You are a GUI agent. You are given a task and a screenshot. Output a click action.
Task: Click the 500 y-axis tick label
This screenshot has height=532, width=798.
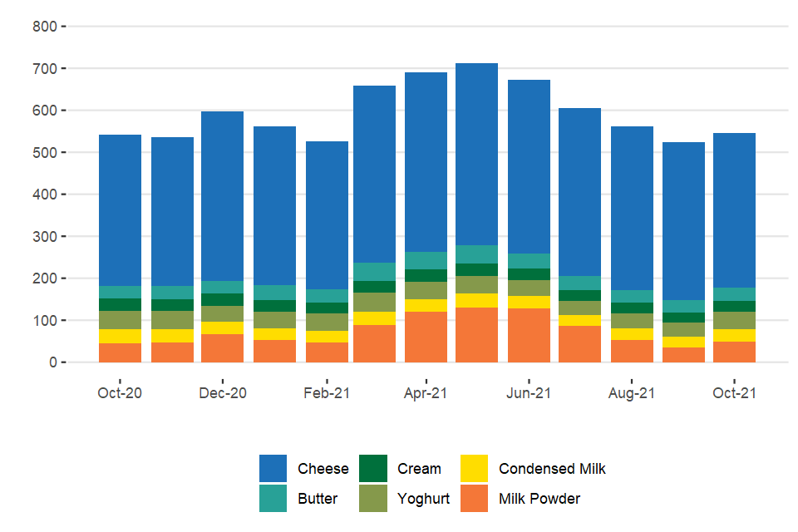click(x=44, y=153)
